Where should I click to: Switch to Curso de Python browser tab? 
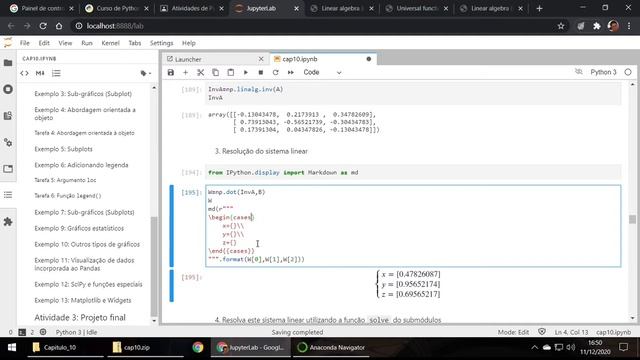pyautogui.click(x=117, y=8)
